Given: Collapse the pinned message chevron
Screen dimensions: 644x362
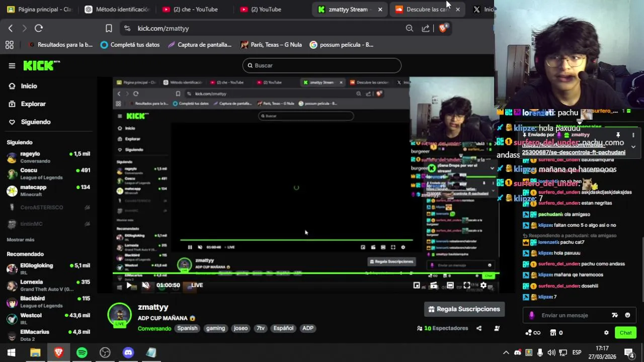Looking at the screenshot, I should coord(633,147).
